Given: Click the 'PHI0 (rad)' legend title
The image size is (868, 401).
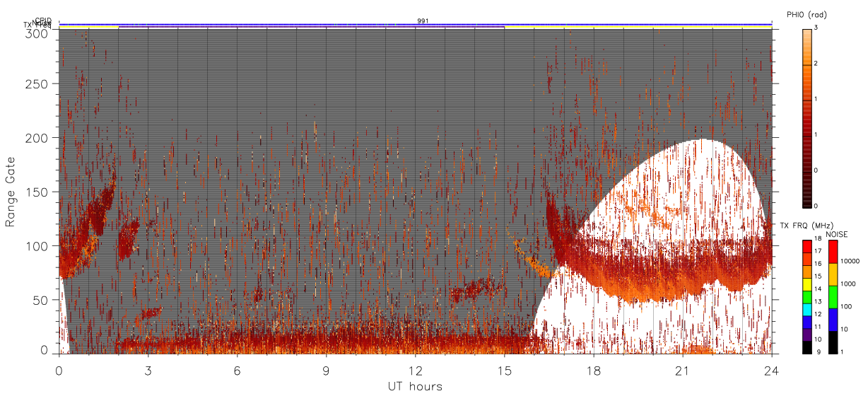Looking at the screenshot, I should (807, 14).
